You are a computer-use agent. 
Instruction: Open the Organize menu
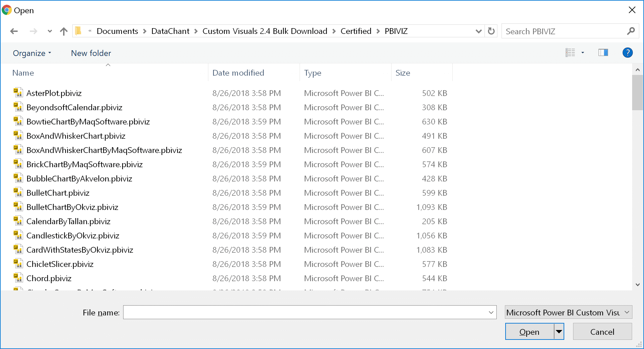[32, 53]
